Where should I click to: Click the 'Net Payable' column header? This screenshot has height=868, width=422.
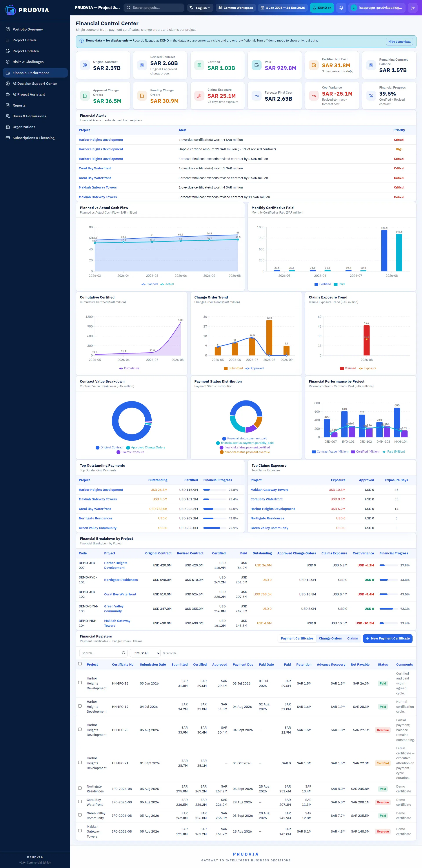tap(360, 665)
